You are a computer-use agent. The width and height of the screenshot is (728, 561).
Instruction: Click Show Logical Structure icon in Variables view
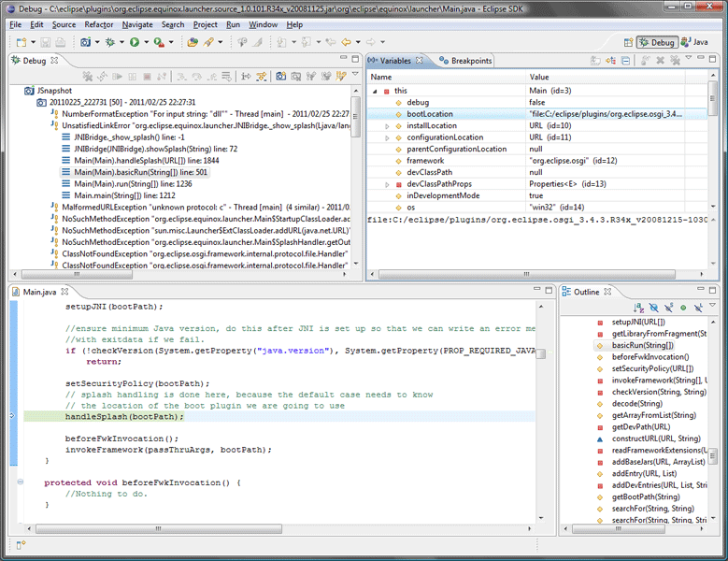pyautogui.click(x=610, y=61)
